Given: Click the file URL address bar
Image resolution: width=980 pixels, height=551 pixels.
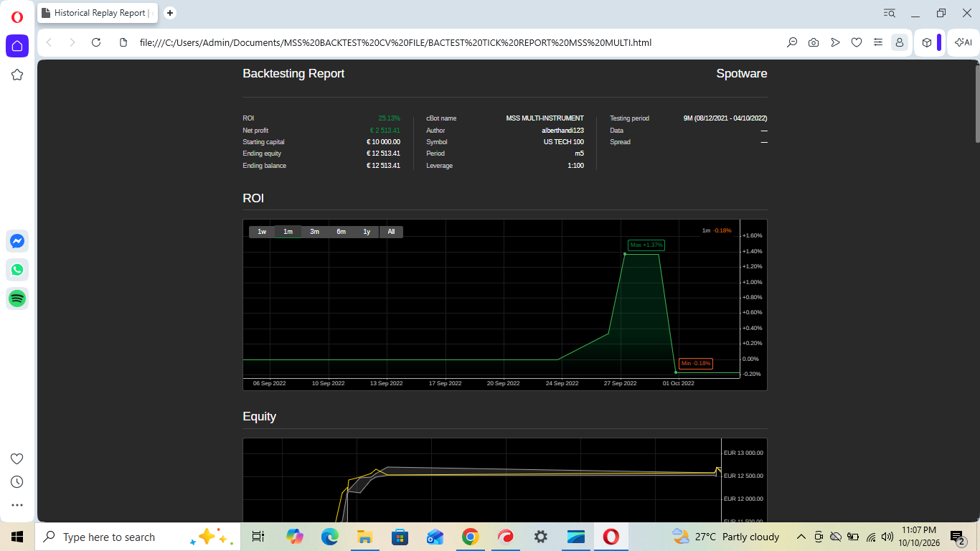Looking at the screenshot, I should (x=395, y=42).
